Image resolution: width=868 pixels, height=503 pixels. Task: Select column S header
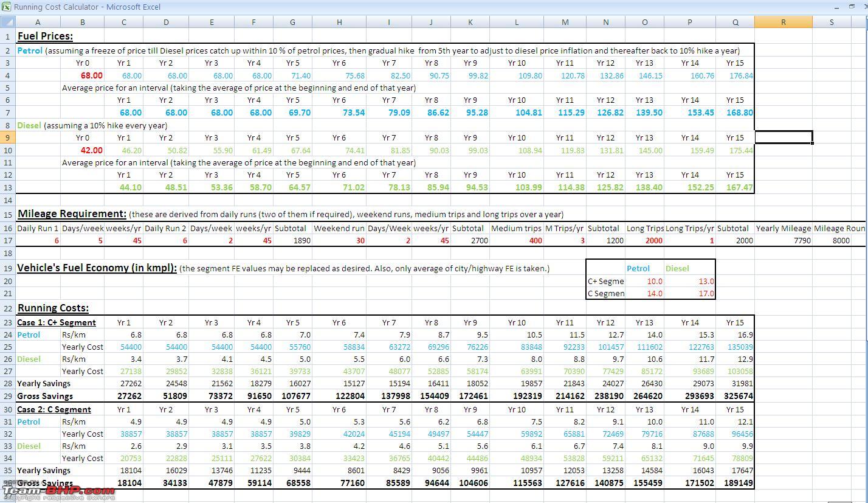pos(832,22)
